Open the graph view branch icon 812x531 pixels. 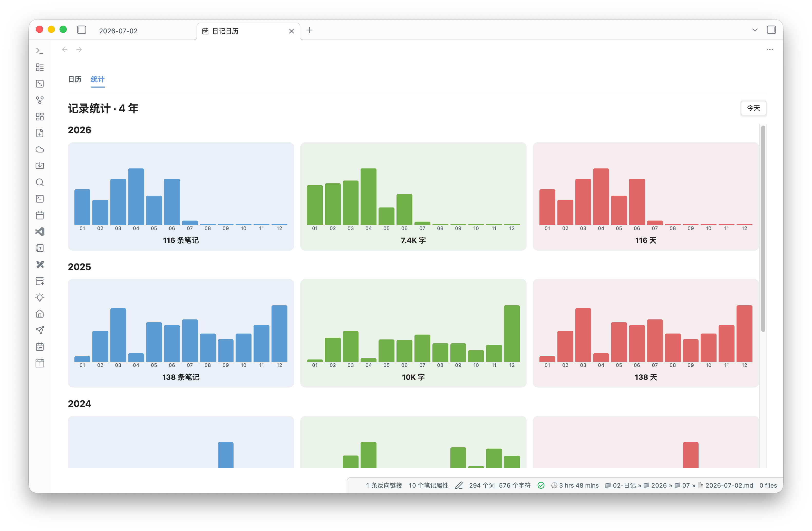click(40, 100)
